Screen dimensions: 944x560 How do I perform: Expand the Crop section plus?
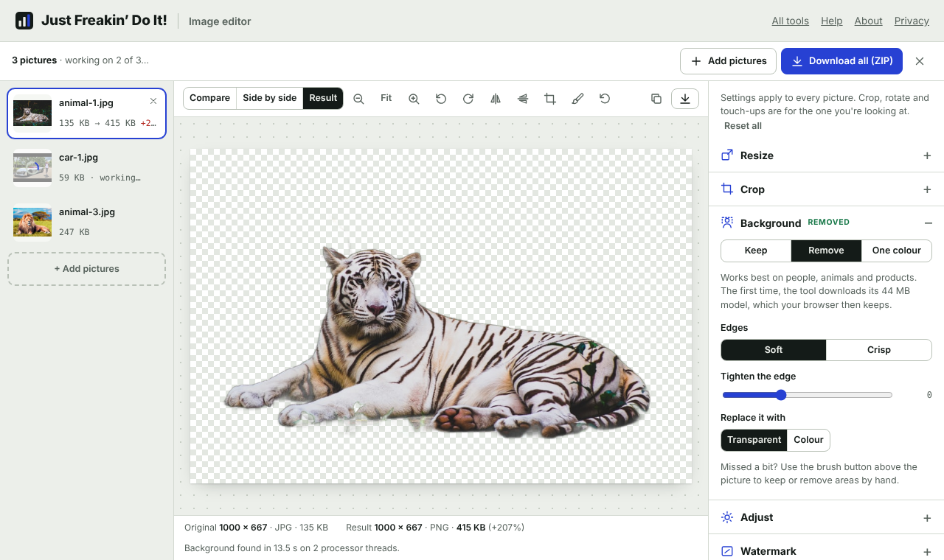click(927, 189)
